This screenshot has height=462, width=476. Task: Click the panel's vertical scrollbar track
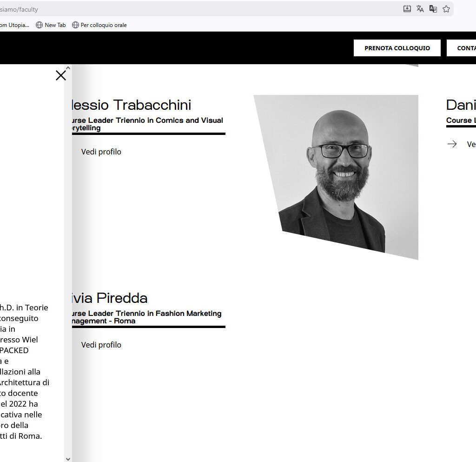(68, 261)
